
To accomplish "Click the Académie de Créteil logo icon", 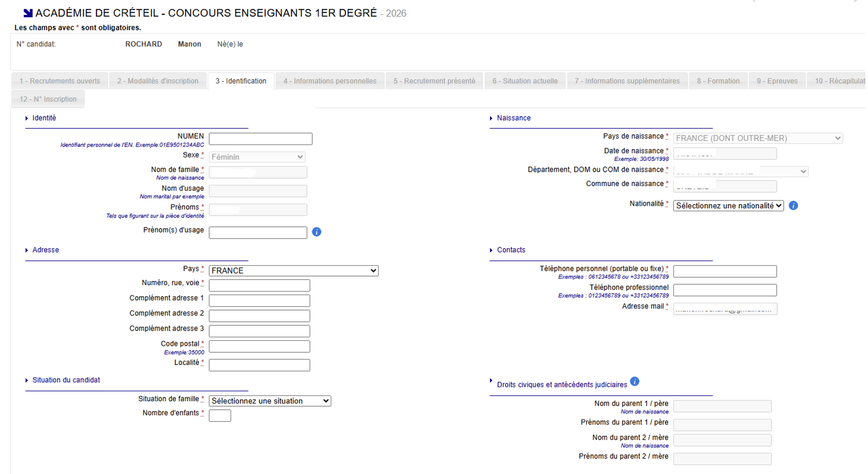I will 28,13.
